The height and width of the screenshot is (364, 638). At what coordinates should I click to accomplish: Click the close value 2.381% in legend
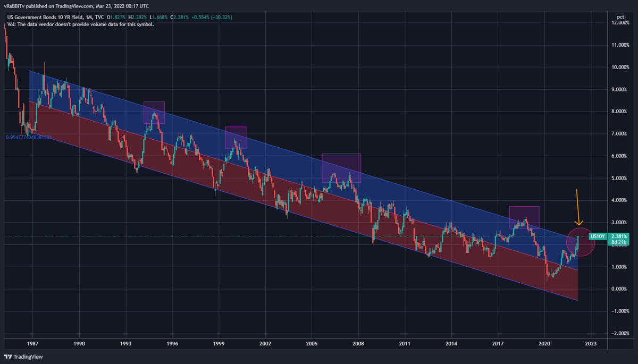coord(181,18)
